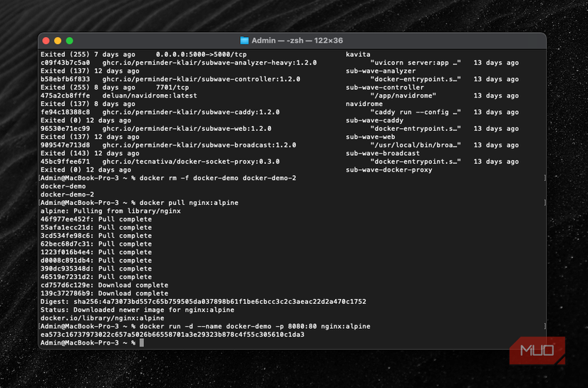Click the subwave-web:1.2.0 image text
This screenshot has width=588, height=388.
pyautogui.click(x=236, y=128)
